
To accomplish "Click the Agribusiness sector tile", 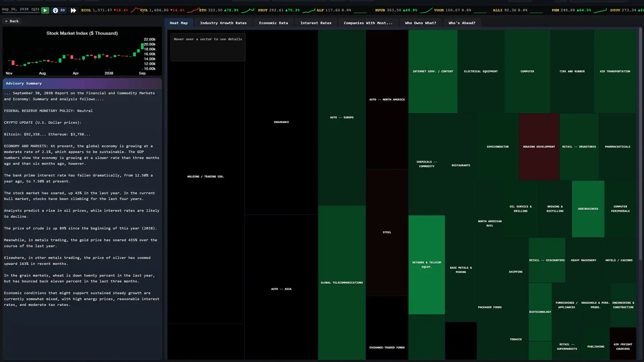I will 588,209.
